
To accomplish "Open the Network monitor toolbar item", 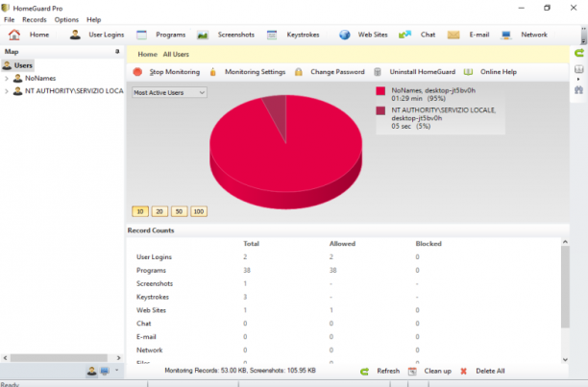I will point(525,35).
